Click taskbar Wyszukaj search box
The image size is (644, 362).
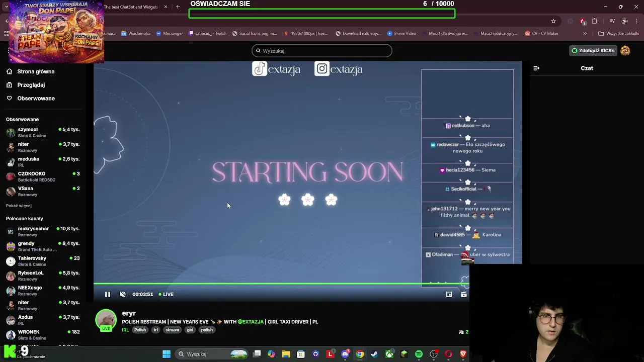(212, 354)
